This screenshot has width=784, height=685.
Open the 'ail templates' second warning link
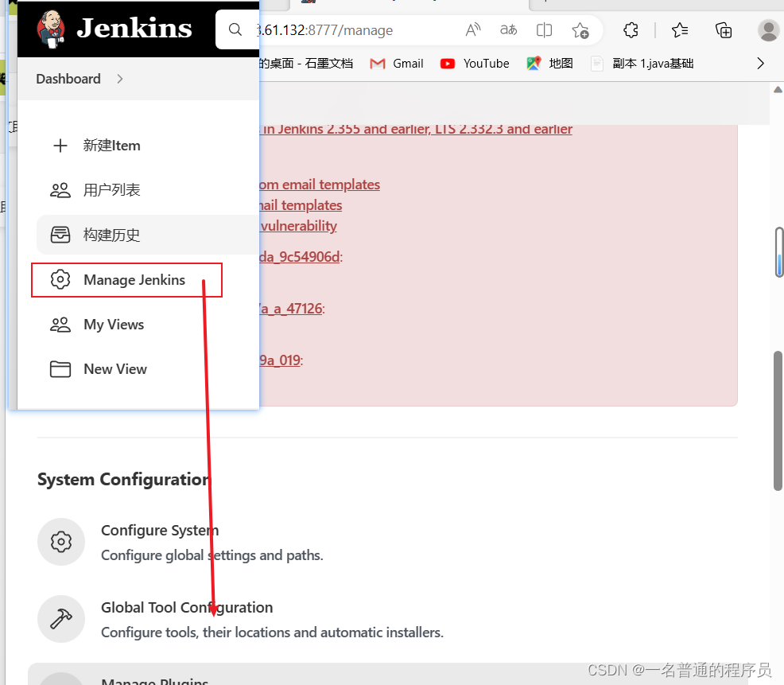(x=301, y=205)
